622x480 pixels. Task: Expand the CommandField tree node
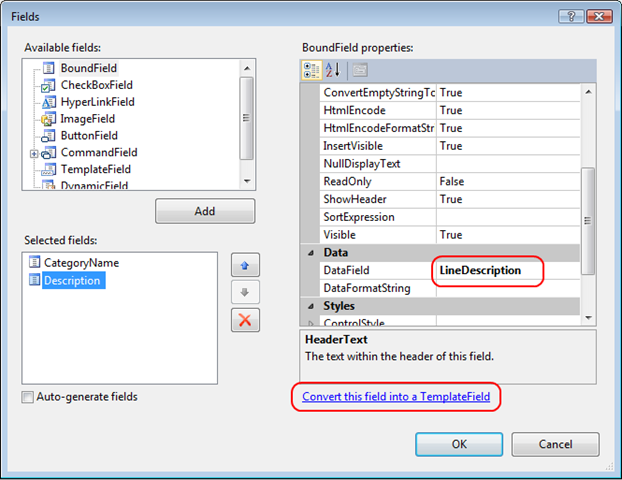click(x=35, y=153)
